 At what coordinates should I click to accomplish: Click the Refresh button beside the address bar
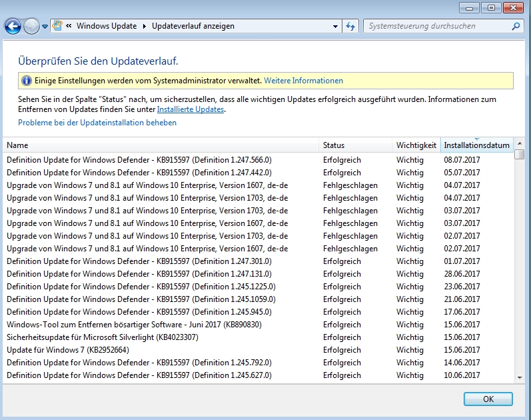[x=350, y=26]
